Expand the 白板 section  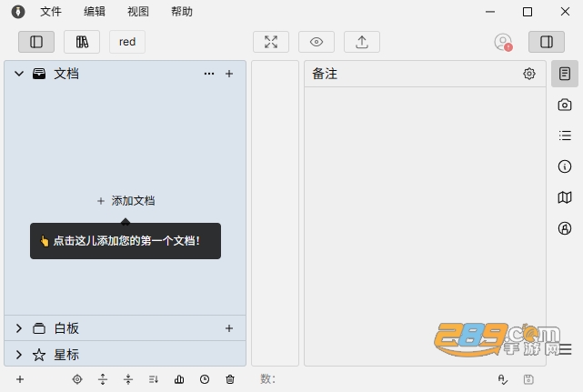[x=19, y=328]
